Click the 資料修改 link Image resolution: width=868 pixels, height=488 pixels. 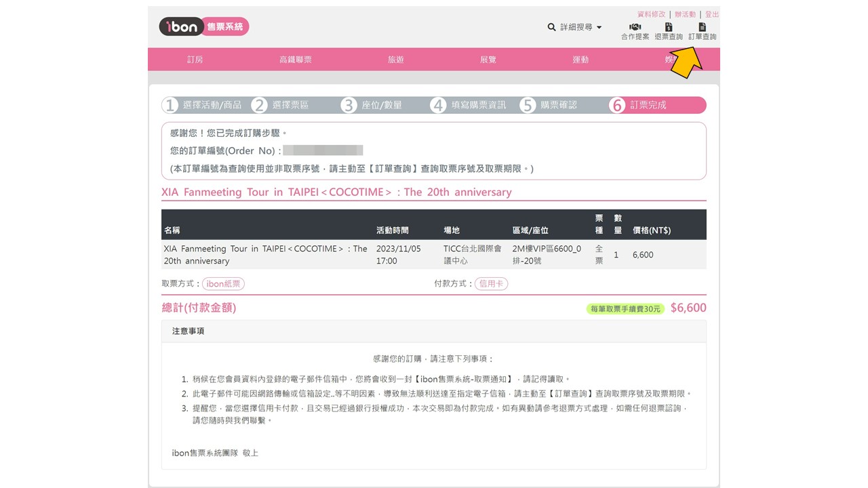pos(651,14)
